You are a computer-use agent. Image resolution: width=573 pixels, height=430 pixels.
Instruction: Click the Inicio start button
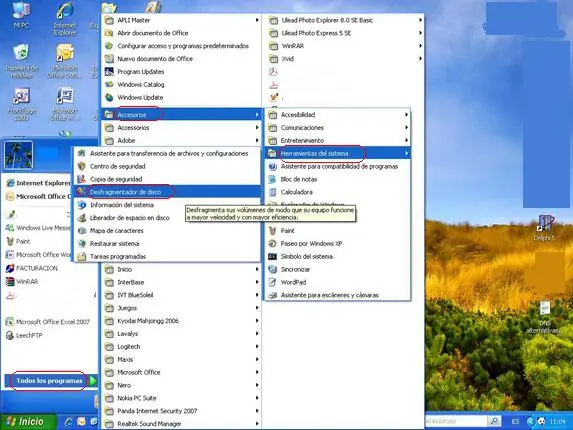(28, 422)
